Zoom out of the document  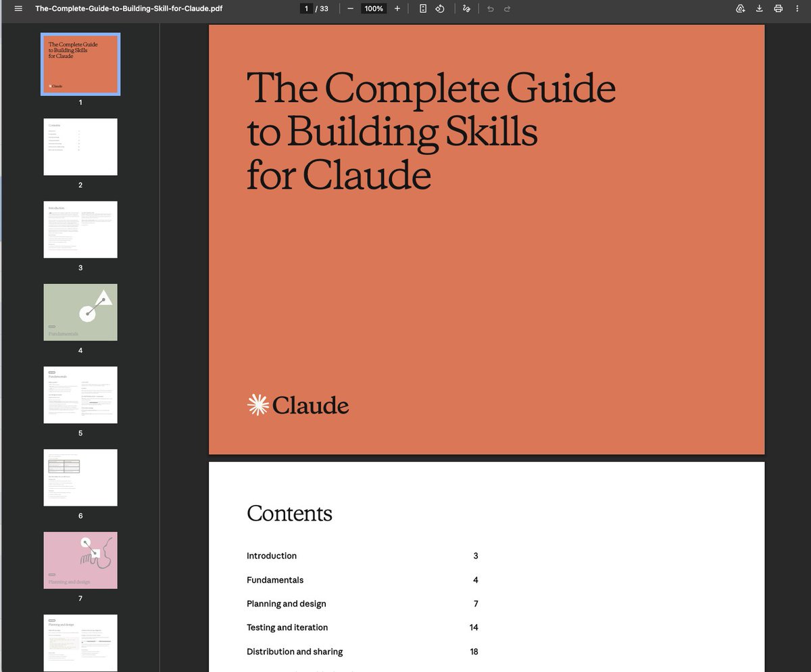click(x=350, y=9)
